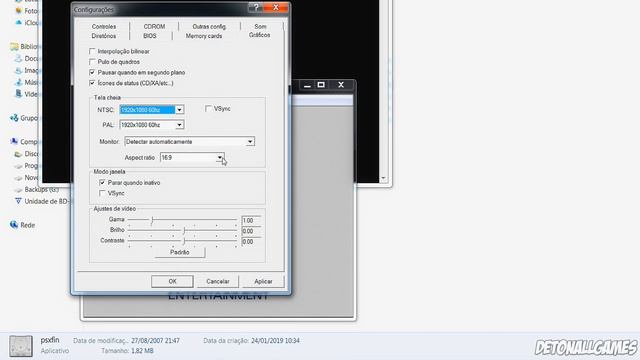
Task: Click the OK button
Action: click(x=172, y=281)
